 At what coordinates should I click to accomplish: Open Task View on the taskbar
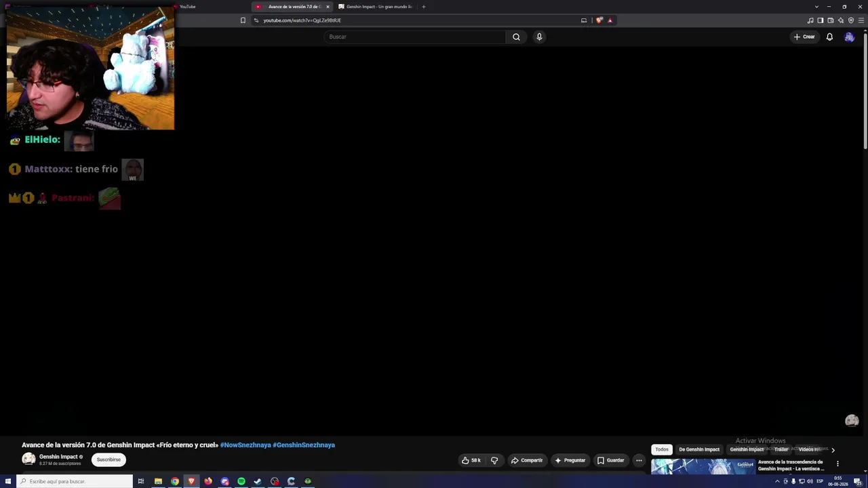click(141, 481)
